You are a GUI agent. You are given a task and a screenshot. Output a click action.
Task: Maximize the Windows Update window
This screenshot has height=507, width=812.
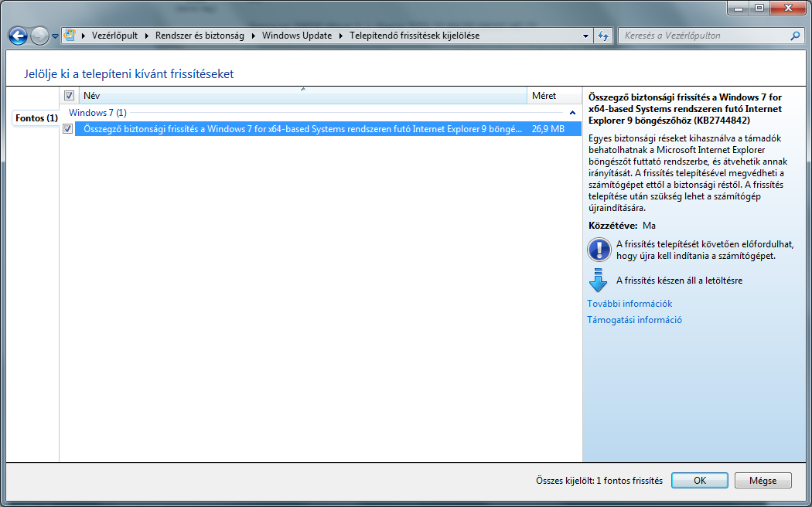point(759,8)
